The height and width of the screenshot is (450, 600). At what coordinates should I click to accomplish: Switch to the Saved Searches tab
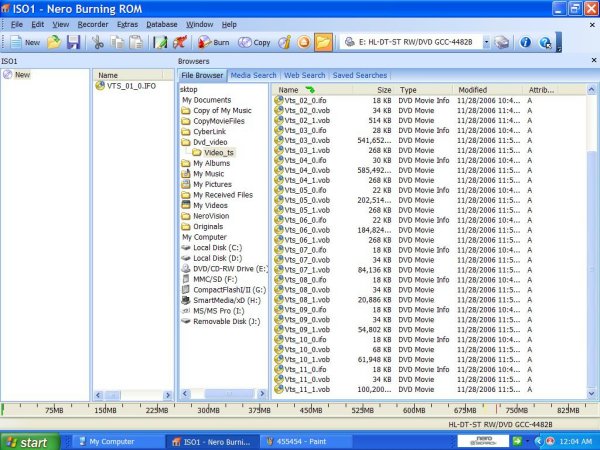360,75
